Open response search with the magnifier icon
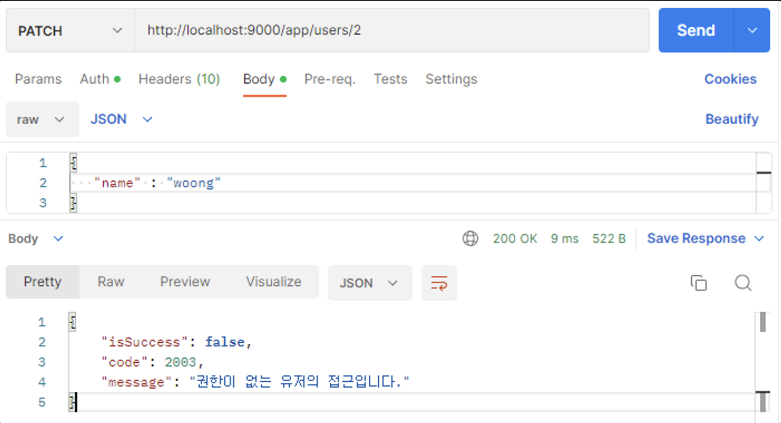This screenshot has width=781, height=423. 743,283
